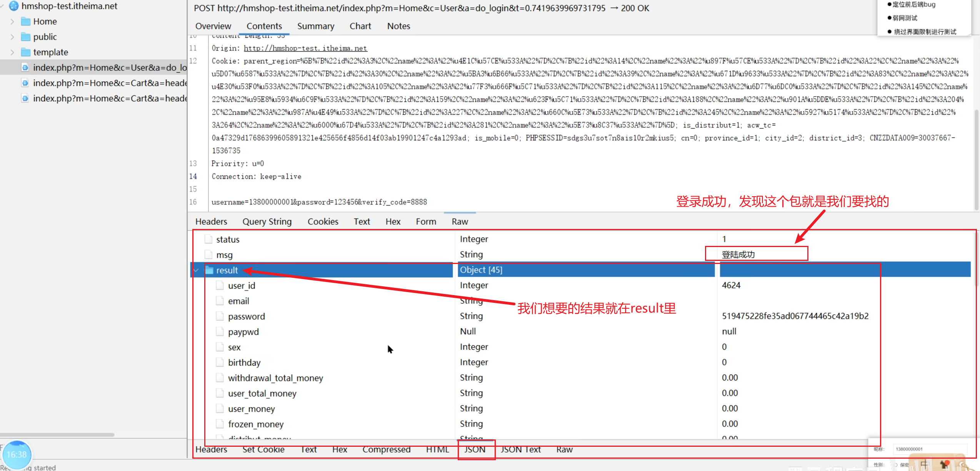This screenshot has width=980, height=471.
Task: Click the template folder icon
Action: click(26, 52)
